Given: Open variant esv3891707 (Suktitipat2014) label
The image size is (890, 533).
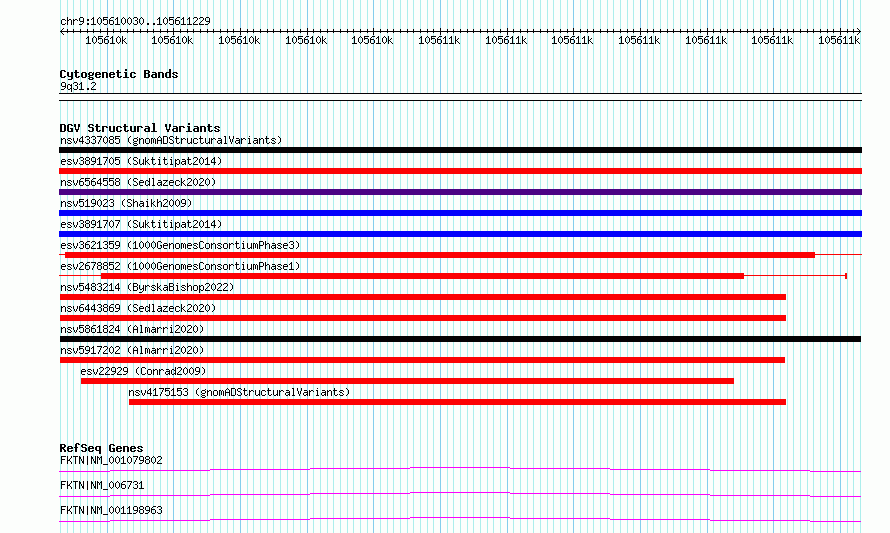Looking at the screenshot, I should tap(141, 224).
